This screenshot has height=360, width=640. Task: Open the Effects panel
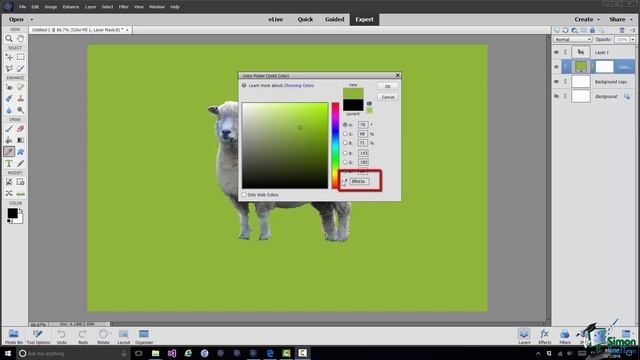pyautogui.click(x=544, y=337)
